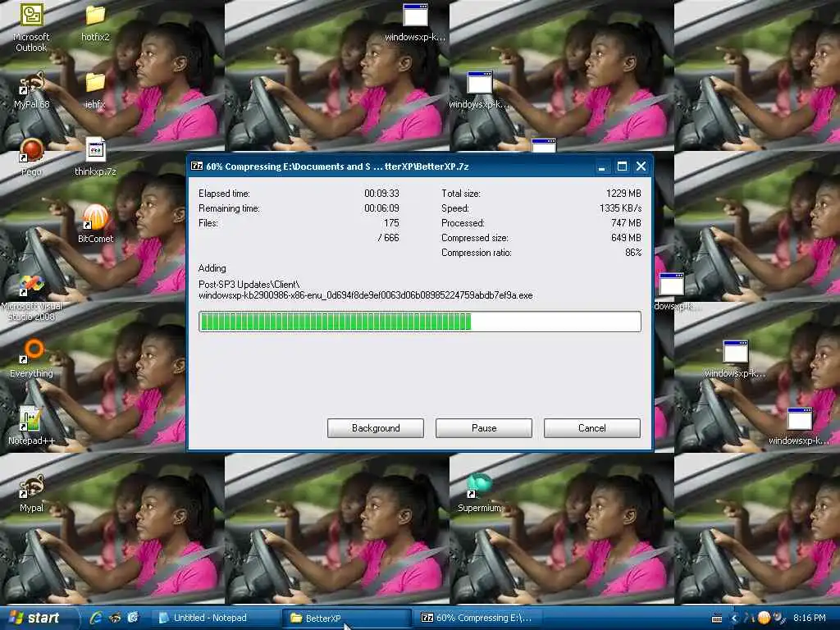Click the taskbar clock showing 8:16 PM
This screenshot has height=630, width=840.
coord(809,618)
